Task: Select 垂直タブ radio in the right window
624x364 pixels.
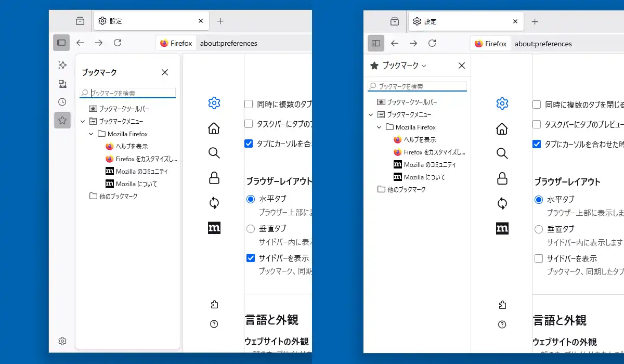Action: click(539, 229)
